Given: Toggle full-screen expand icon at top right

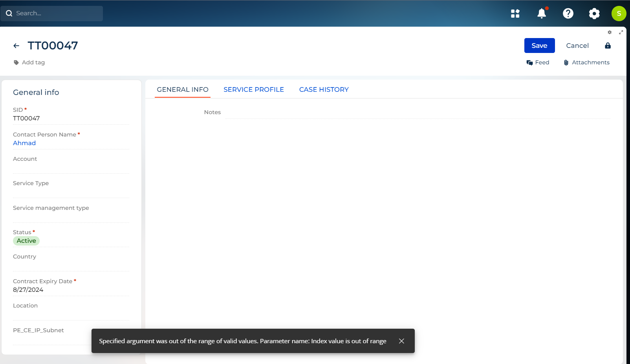Looking at the screenshot, I should coord(621,33).
